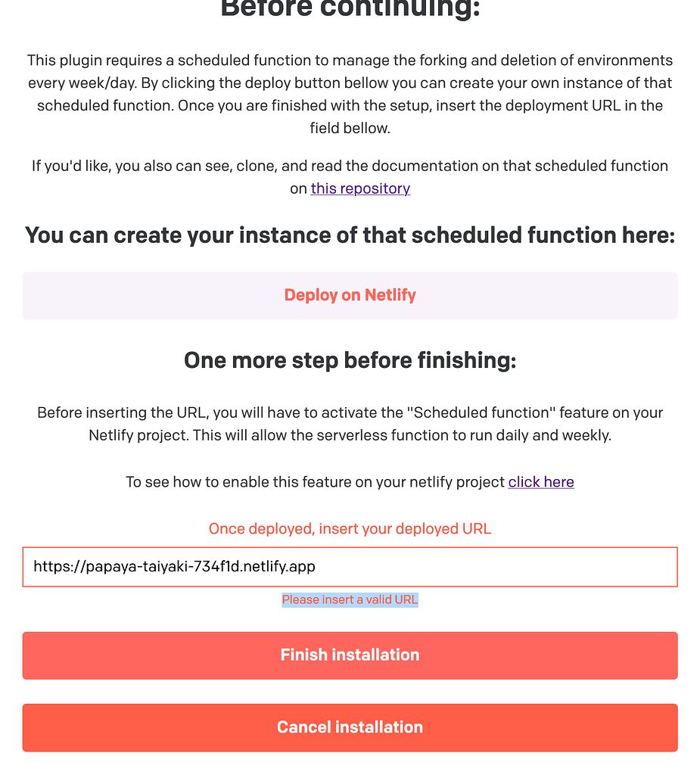This screenshot has width=700, height=775.
Task: Click the bottom Cancel installation bar
Action: tap(350, 727)
